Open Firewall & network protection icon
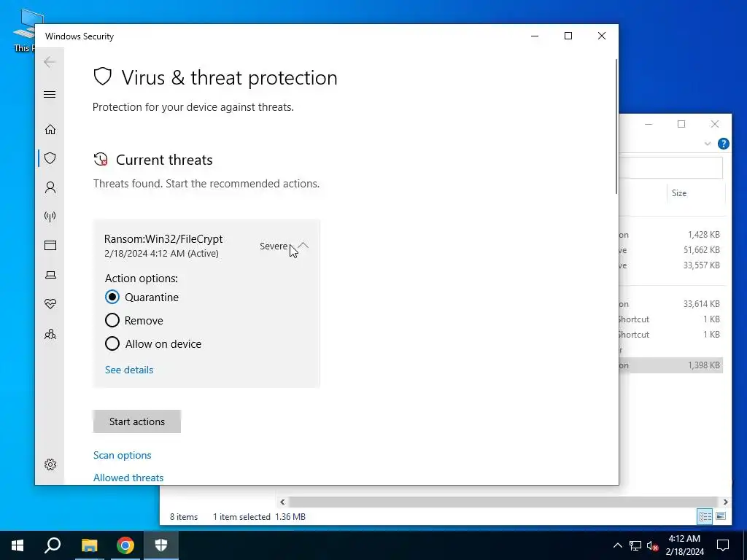The image size is (747, 560). click(50, 217)
